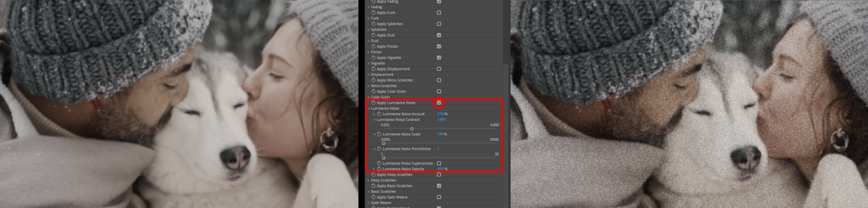This screenshot has width=868, height=208.
Task: Enable Luminance Noise Supersample checkbox
Action: coord(439,163)
